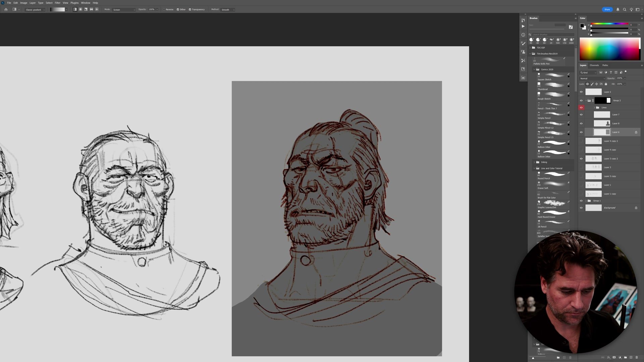Select the Square Sketch brush
Viewport: 644px width, 362px height.
[x=552, y=77]
